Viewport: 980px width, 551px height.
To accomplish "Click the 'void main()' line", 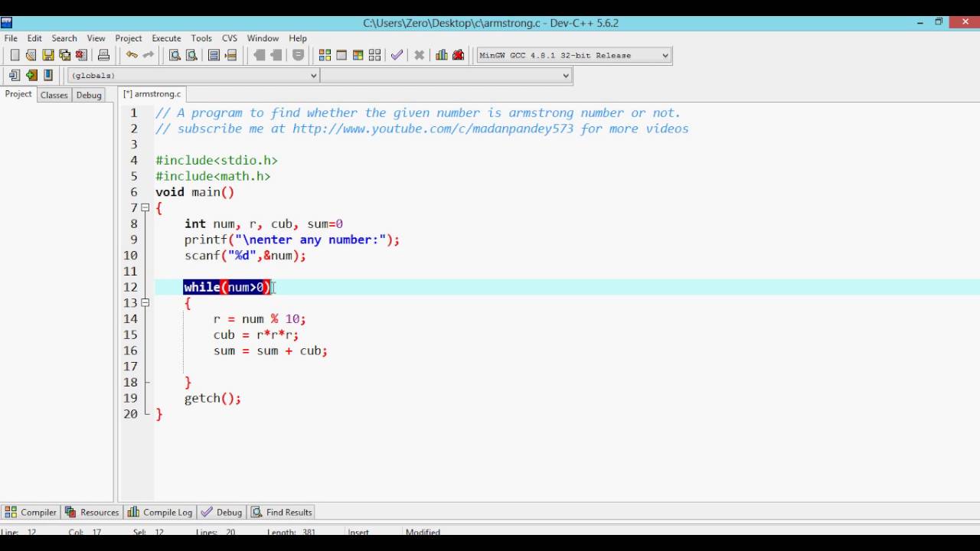I will (194, 192).
